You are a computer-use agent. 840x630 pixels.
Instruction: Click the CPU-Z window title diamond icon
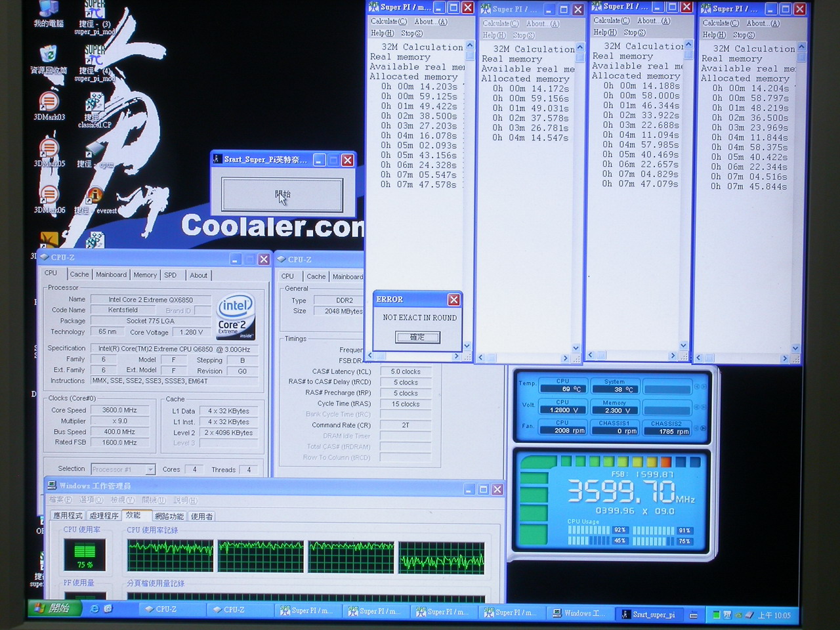pyautogui.click(x=45, y=257)
